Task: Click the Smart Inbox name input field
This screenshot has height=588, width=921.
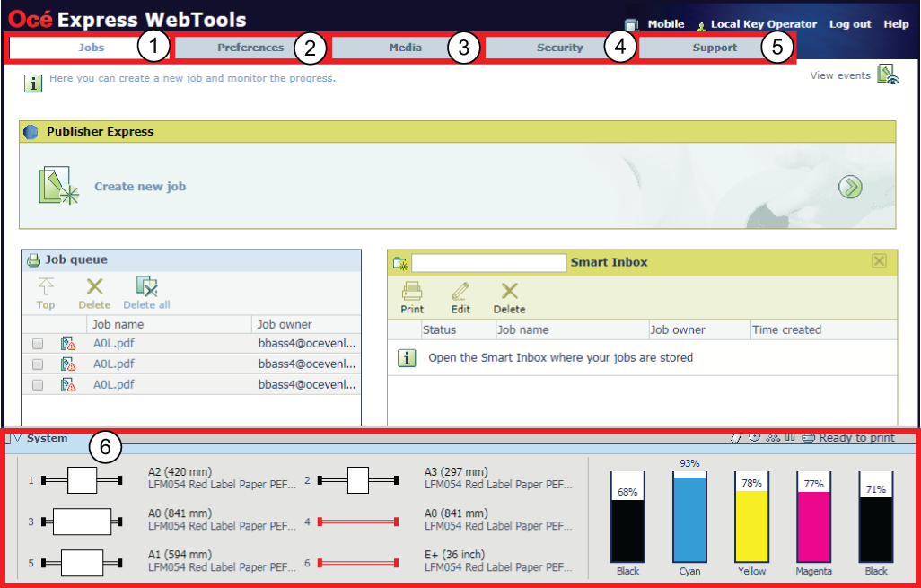Action: coord(488,262)
